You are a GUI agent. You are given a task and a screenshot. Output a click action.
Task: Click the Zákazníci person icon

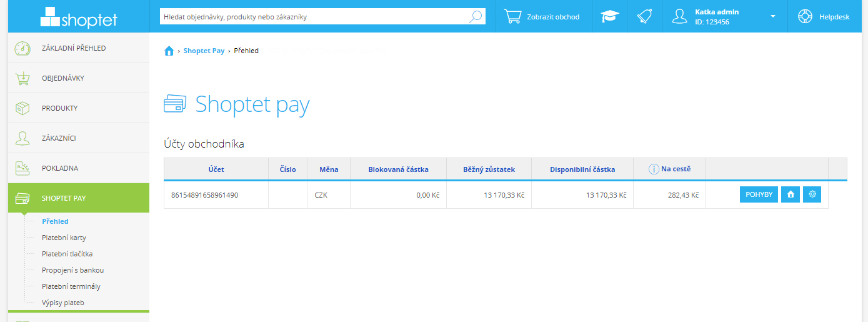point(22,138)
